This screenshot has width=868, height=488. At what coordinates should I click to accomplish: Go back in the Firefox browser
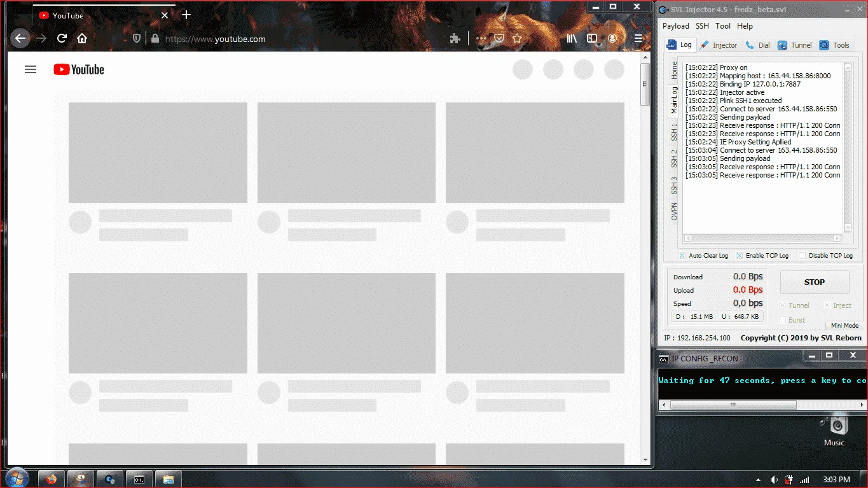tap(20, 38)
